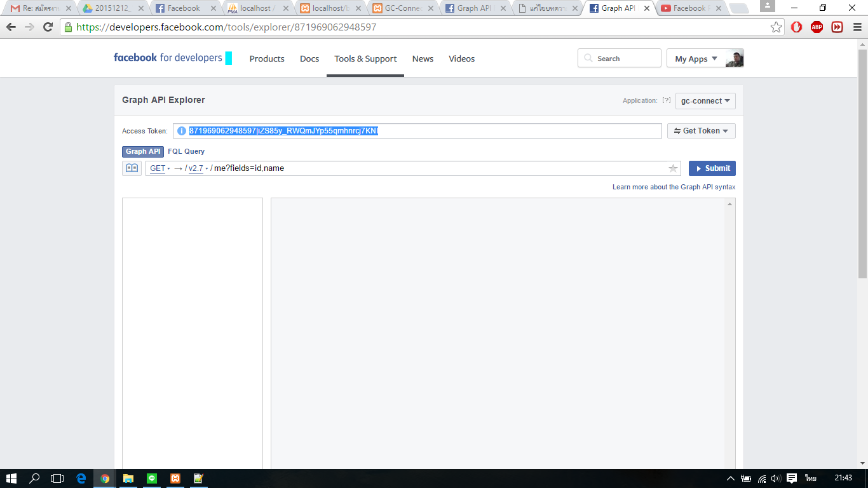Switch to the Google Drive 20151212 tab

coord(112,8)
